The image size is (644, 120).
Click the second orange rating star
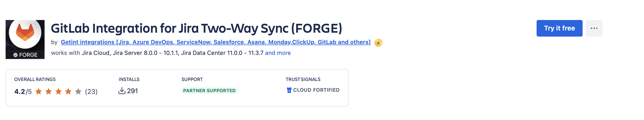pyautogui.click(x=48, y=91)
